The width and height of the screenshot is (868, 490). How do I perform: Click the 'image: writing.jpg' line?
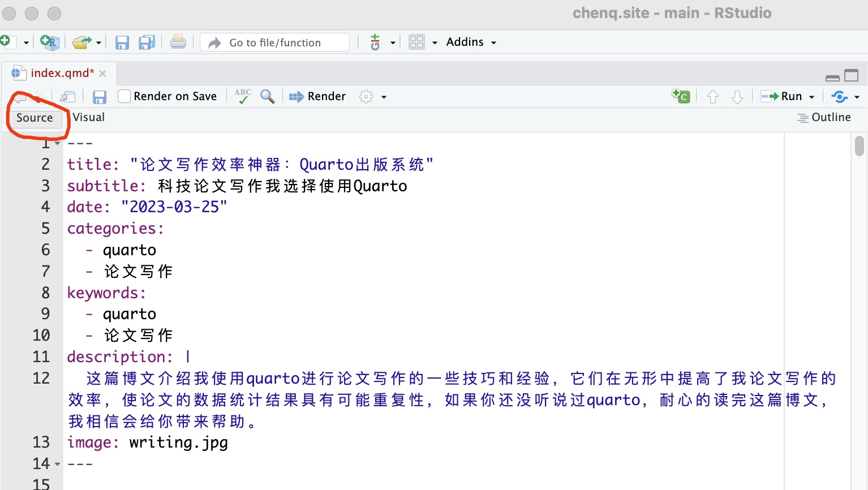(x=148, y=442)
